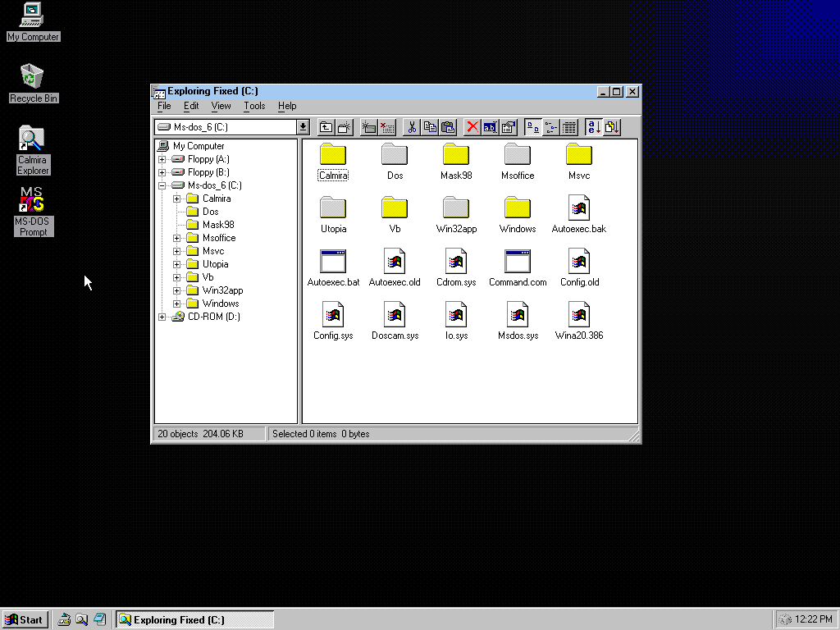
Task: Expand Msvc folder in tree
Action: [x=177, y=251]
